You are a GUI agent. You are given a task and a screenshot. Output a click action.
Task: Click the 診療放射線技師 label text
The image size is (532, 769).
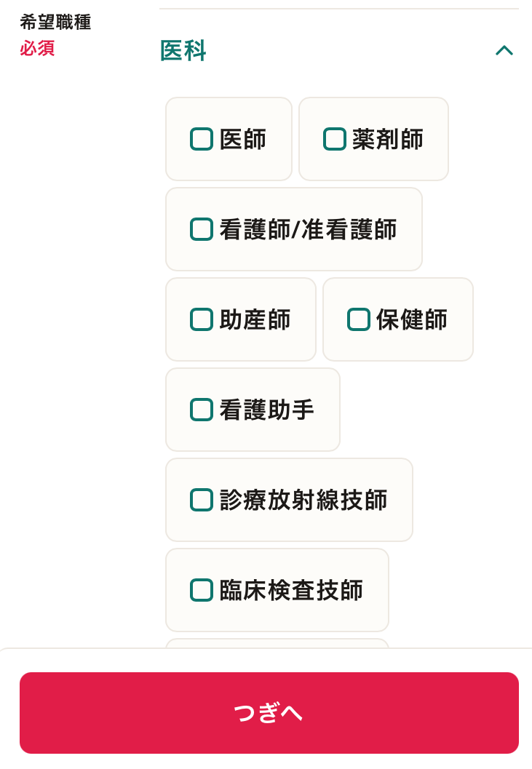303,501
